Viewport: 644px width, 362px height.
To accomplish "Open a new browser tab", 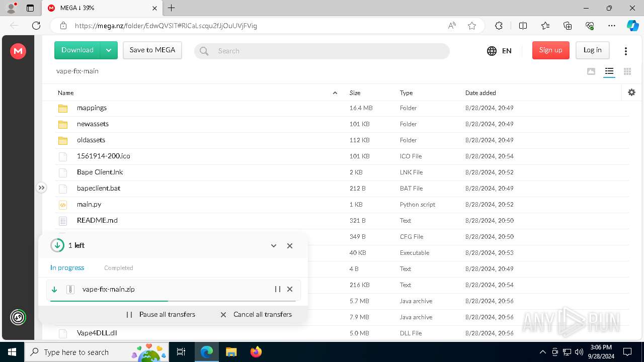I will point(172,8).
